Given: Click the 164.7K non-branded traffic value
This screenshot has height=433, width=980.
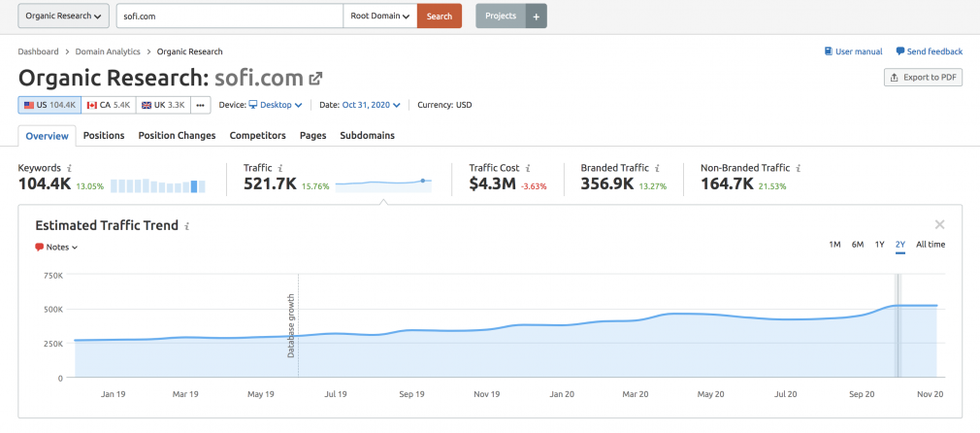Looking at the screenshot, I should [728, 184].
